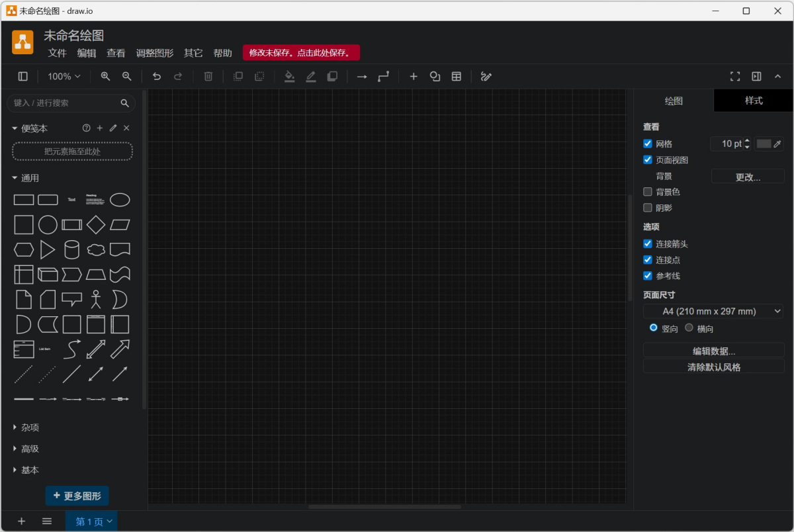This screenshot has width=794, height=532.
Task: Click the Shadow icon in the toolbar
Action: [x=331, y=76]
